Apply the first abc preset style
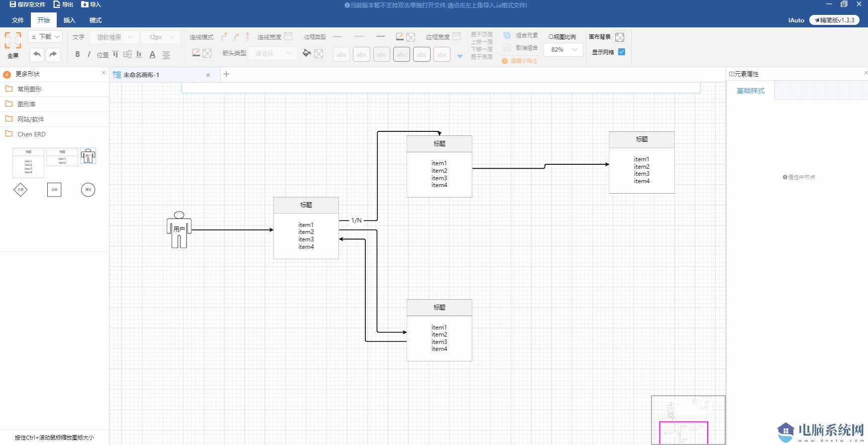The width and height of the screenshot is (868, 445). [x=341, y=54]
